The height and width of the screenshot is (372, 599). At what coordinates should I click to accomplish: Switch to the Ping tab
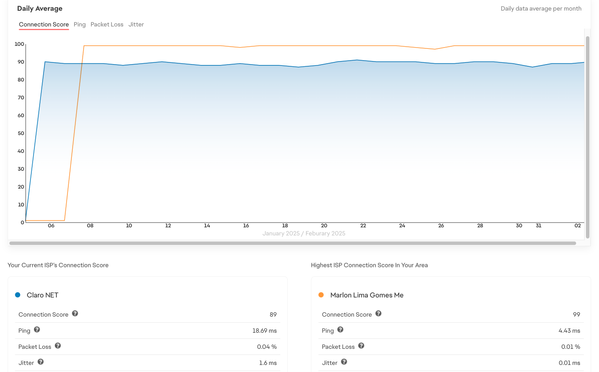pos(79,24)
